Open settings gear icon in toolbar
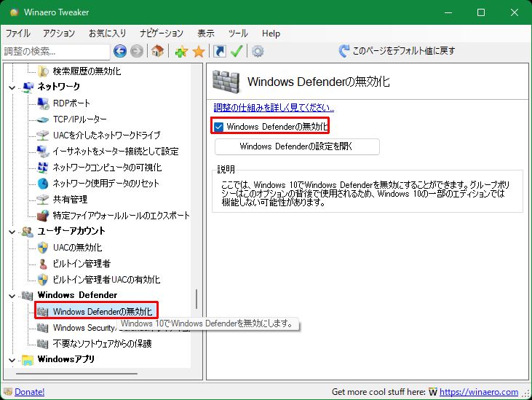Image resolution: width=532 pixels, height=400 pixels. (x=258, y=52)
